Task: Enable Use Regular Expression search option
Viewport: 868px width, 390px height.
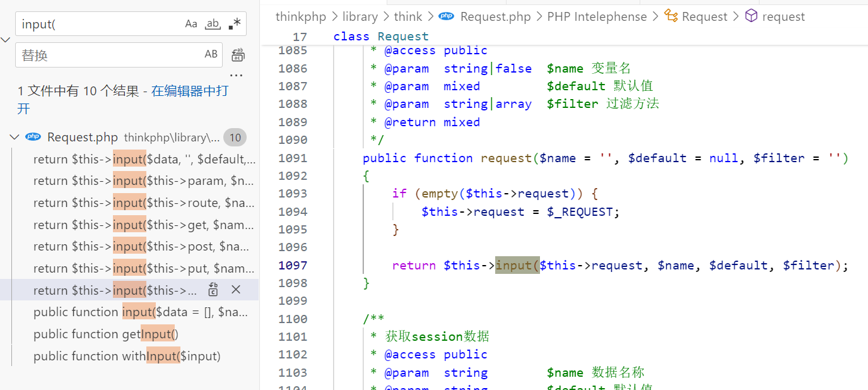Action: click(235, 24)
